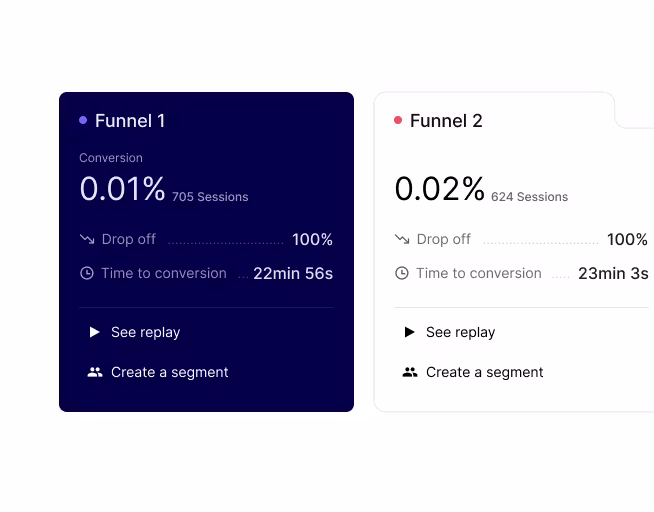
Task: Click the play icon in Funnel 2 card
Action: pyautogui.click(x=410, y=332)
